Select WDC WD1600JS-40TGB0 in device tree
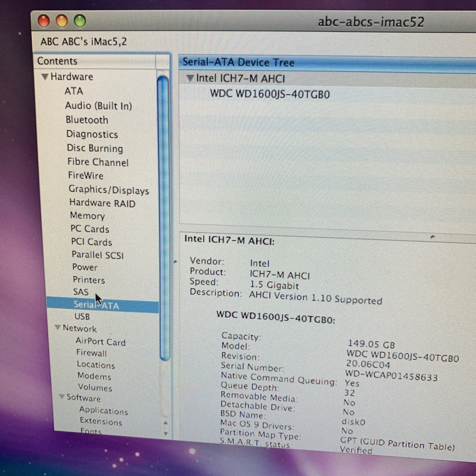 270,94
